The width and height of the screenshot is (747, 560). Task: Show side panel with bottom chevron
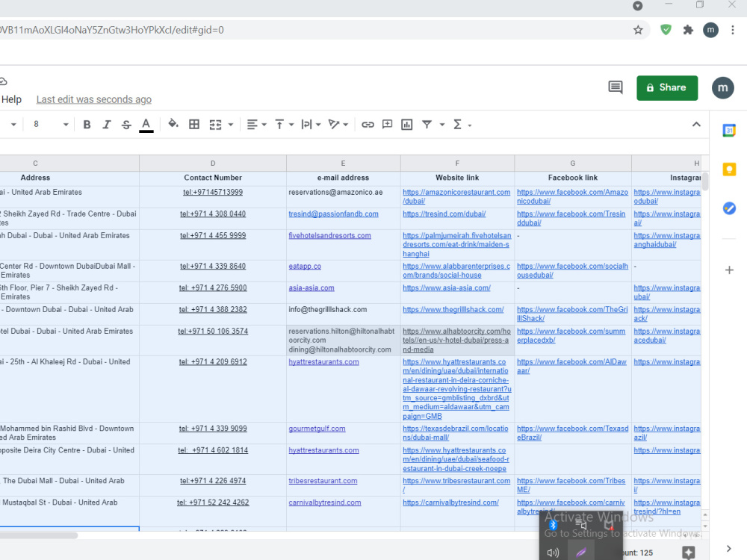tap(729, 549)
